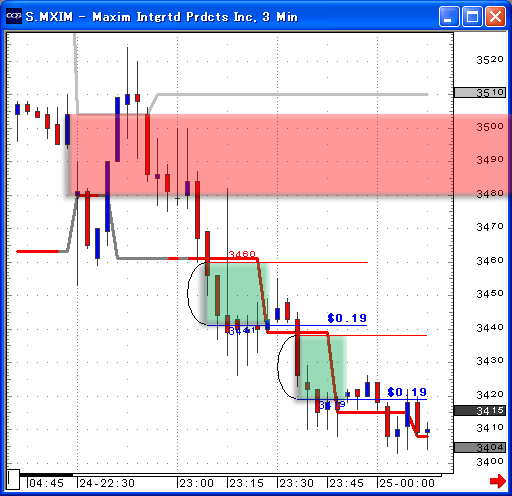The width and height of the screenshot is (512, 496).
Task: Minimize the S.MXIM chart window
Action: (x=449, y=16)
